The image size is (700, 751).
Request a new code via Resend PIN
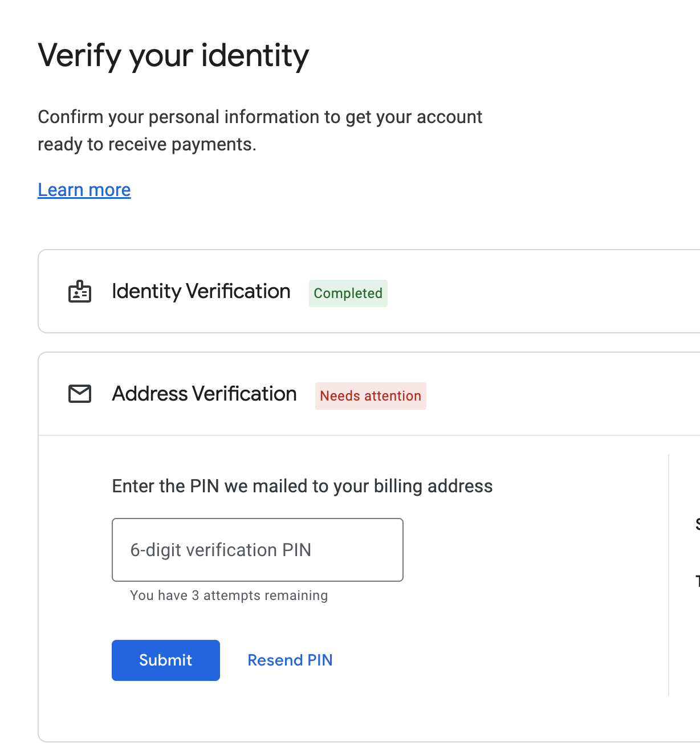[290, 660]
